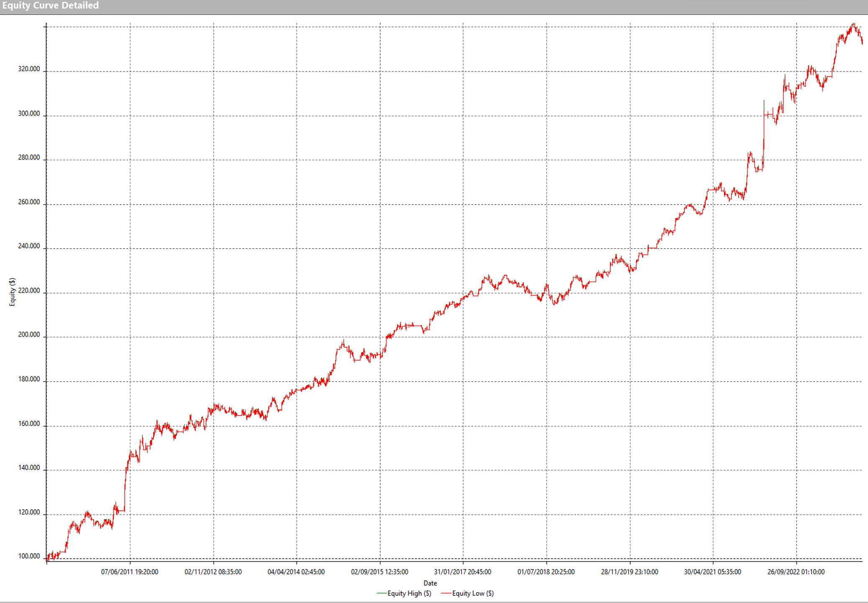Screen dimensions: 868x603
Task: Select the 02/09/2015 12:35:00 date label
Action: [x=379, y=572]
